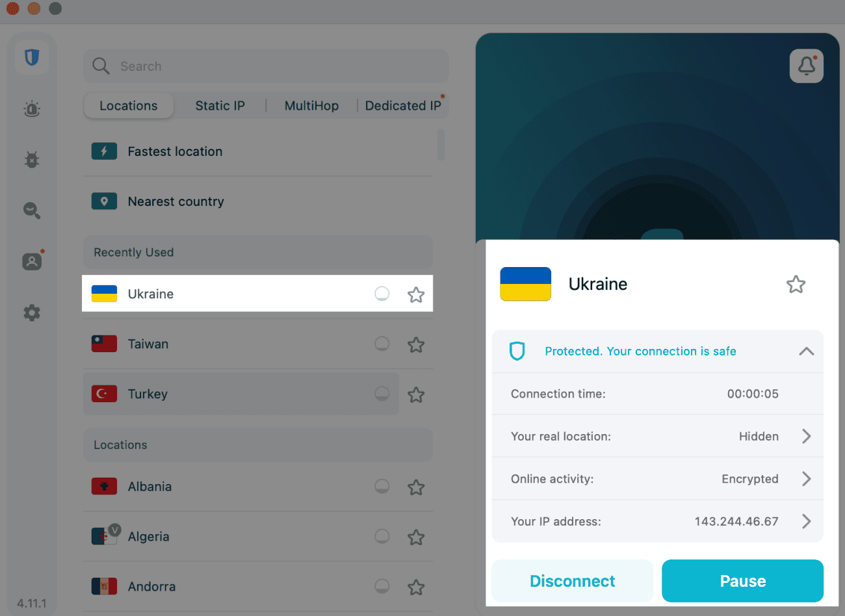Click the protected shield icon in status row
This screenshot has width=845, height=616.
pyautogui.click(x=517, y=351)
